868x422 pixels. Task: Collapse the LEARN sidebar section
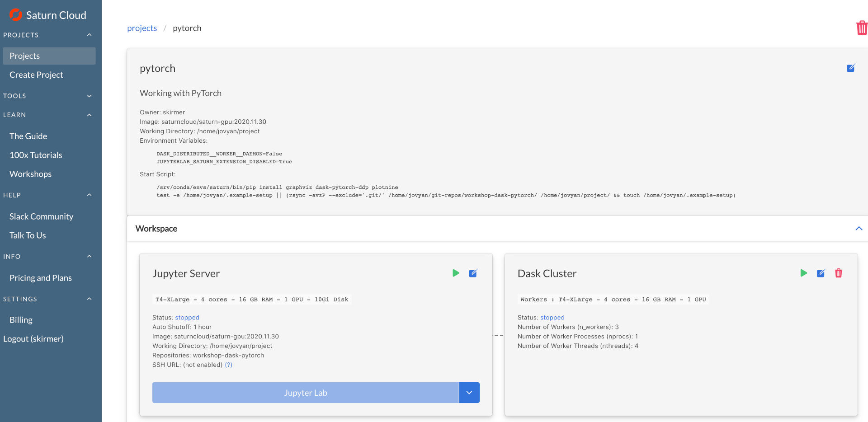click(89, 115)
